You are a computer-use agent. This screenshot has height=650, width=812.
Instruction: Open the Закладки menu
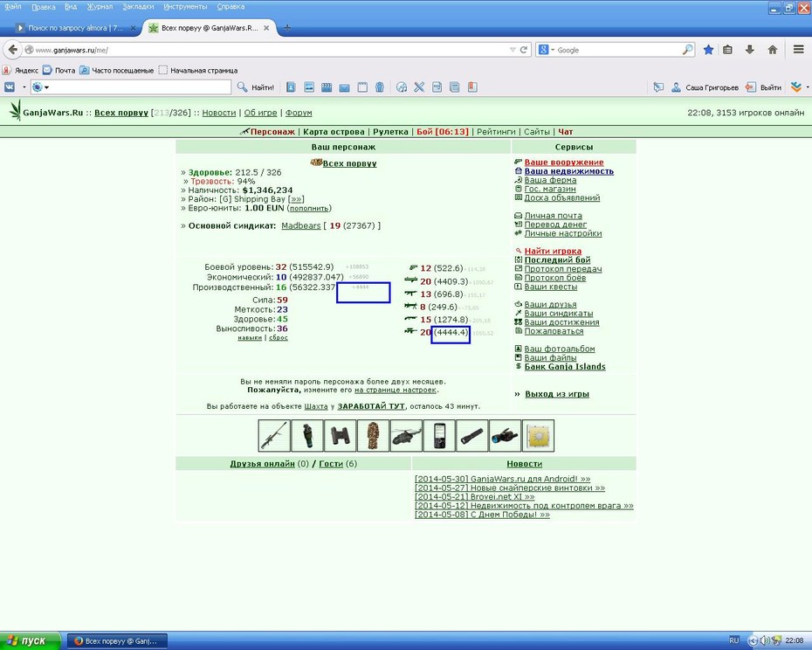[138, 7]
